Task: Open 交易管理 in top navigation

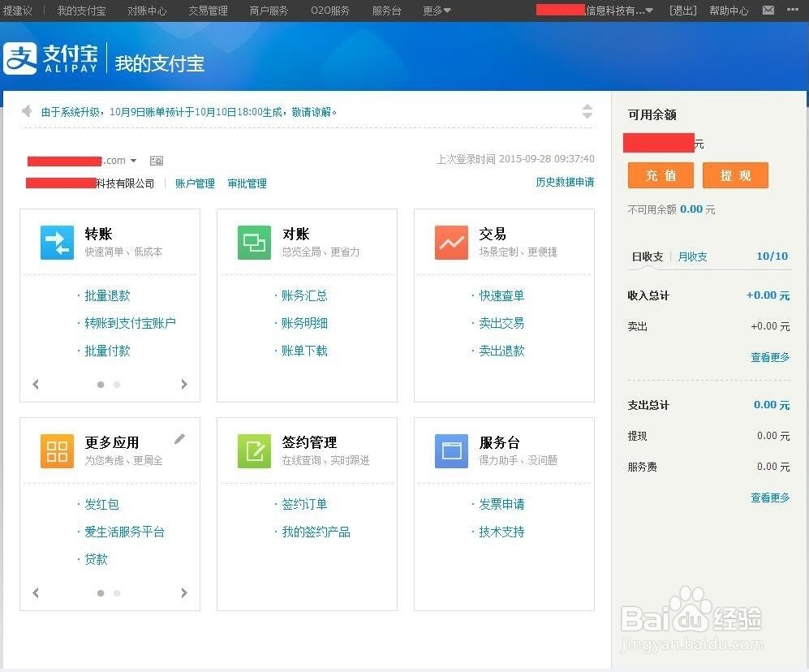Action: point(208,11)
